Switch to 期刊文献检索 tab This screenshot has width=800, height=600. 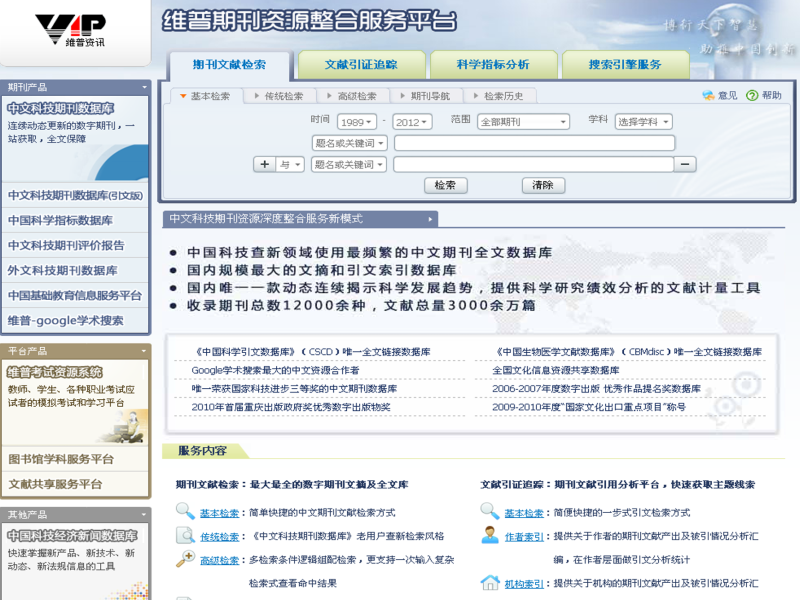coord(230,65)
